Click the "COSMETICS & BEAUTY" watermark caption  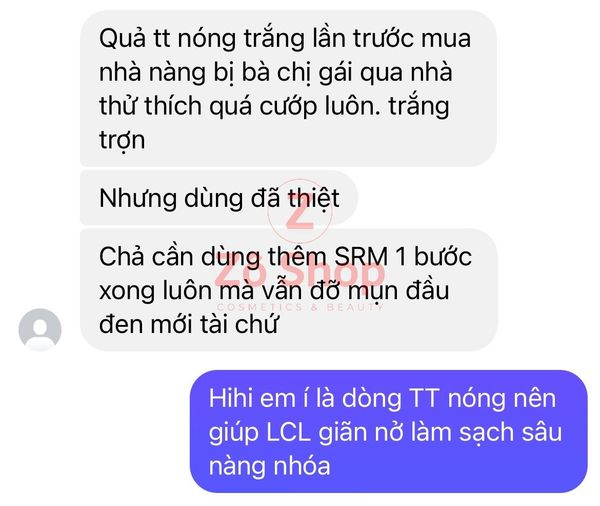point(300,307)
